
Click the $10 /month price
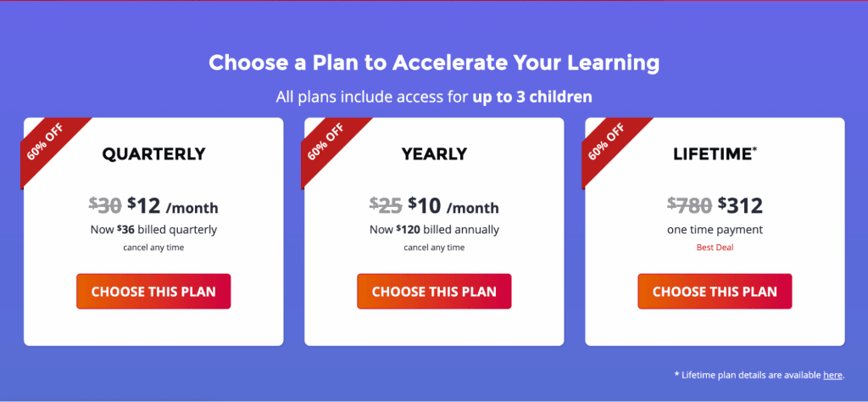point(453,205)
